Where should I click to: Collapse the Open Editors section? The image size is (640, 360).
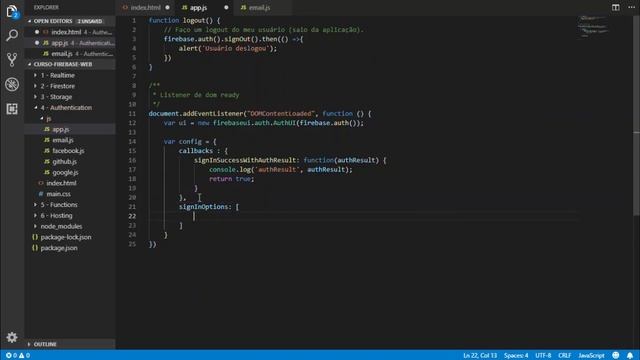pos(53,21)
